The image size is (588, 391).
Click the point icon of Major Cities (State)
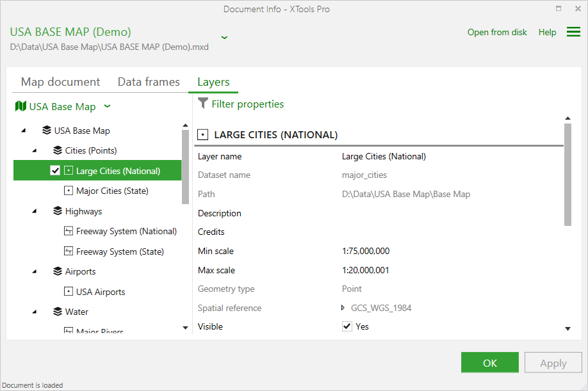pos(69,191)
